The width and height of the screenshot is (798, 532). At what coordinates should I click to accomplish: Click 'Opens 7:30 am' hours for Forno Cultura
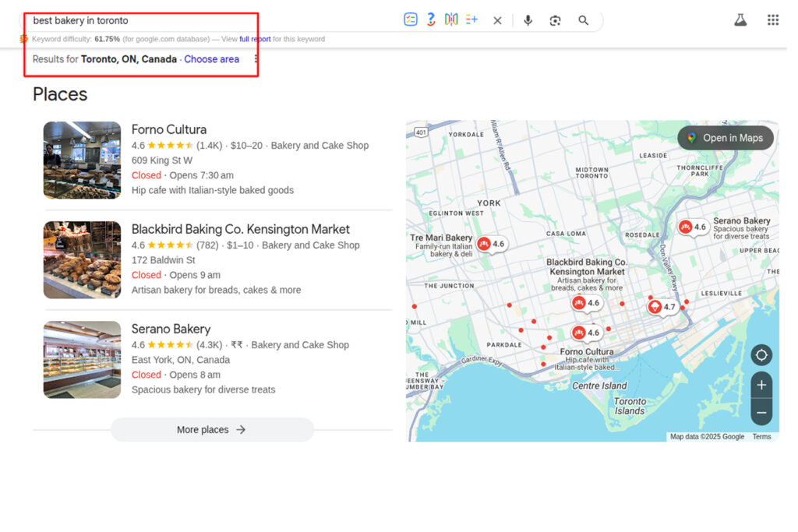(202, 175)
